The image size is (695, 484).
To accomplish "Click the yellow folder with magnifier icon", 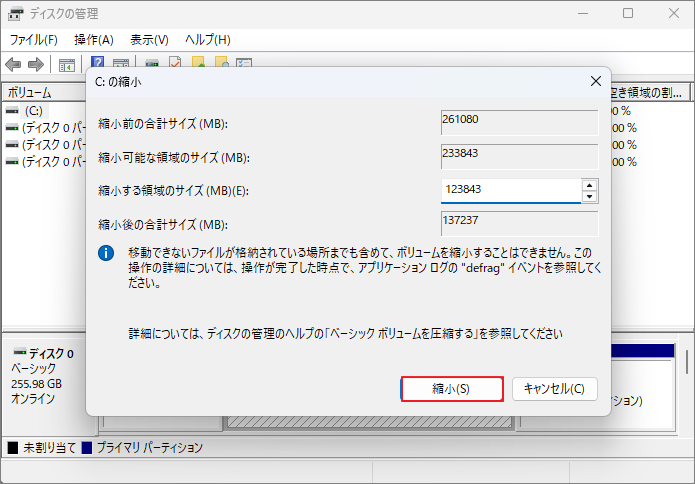I will click(221, 62).
